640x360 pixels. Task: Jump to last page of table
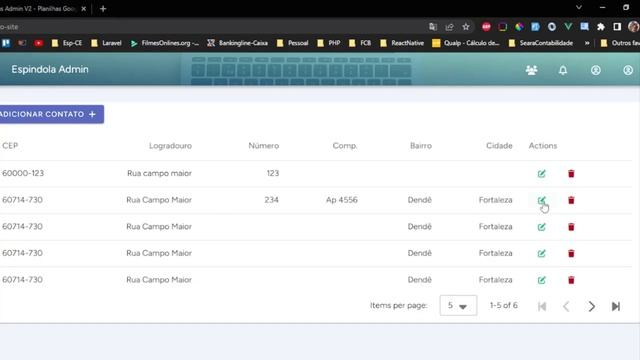[616, 306]
